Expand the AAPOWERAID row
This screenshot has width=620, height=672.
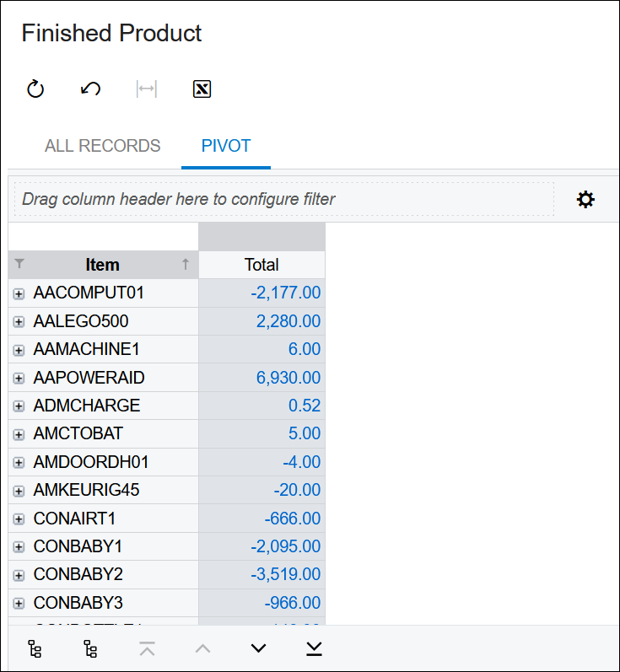19,378
